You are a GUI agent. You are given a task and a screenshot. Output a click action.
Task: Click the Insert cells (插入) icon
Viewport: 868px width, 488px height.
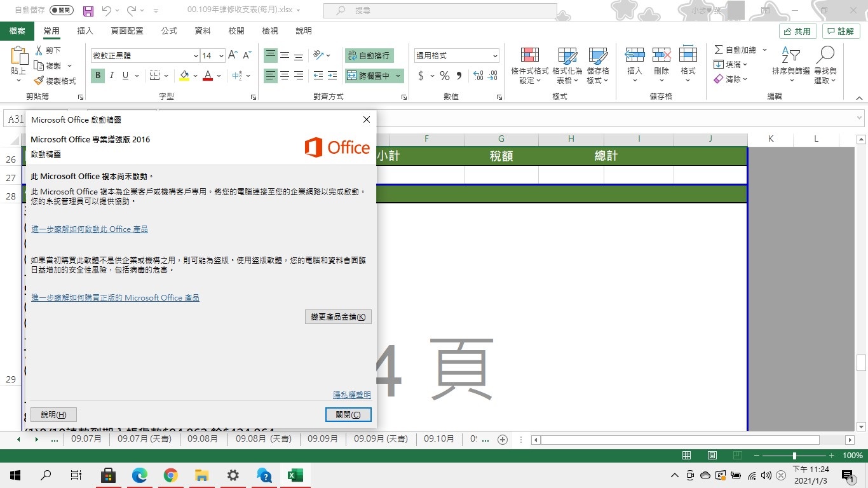634,54
